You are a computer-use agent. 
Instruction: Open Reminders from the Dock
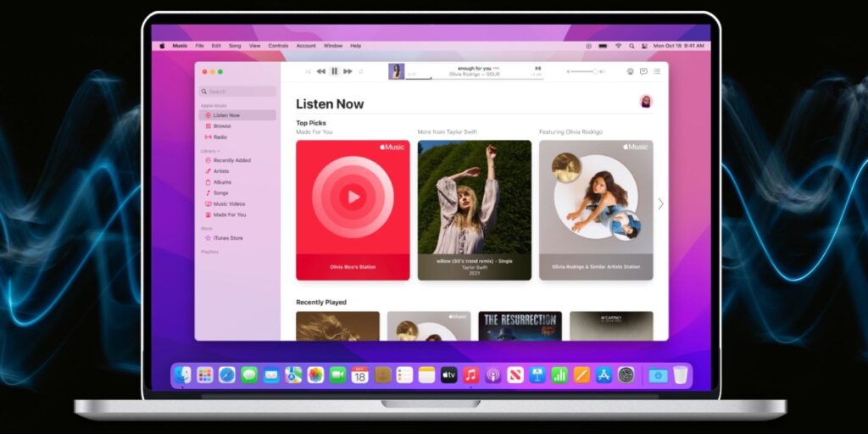click(x=404, y=375)
